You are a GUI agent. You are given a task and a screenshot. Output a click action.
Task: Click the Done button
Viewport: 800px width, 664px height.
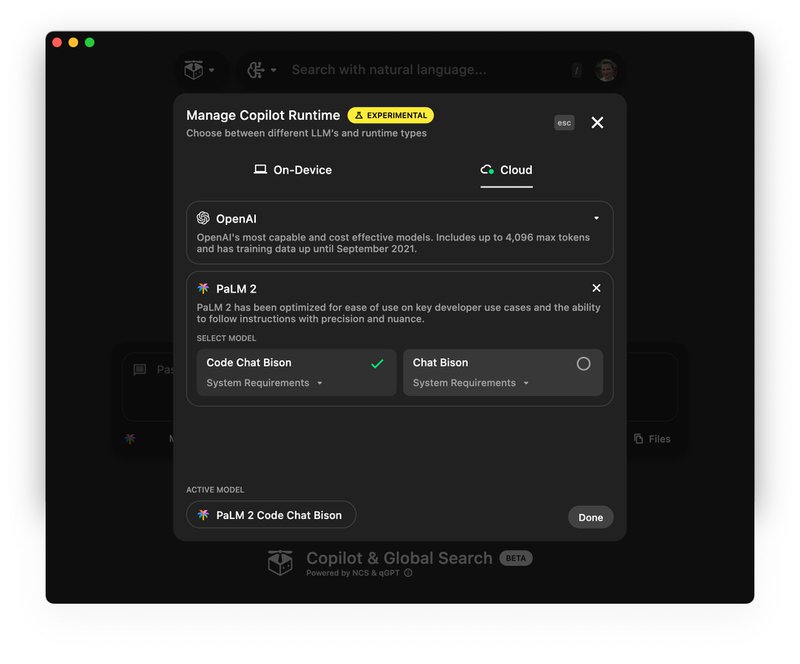tap(590, 517)
